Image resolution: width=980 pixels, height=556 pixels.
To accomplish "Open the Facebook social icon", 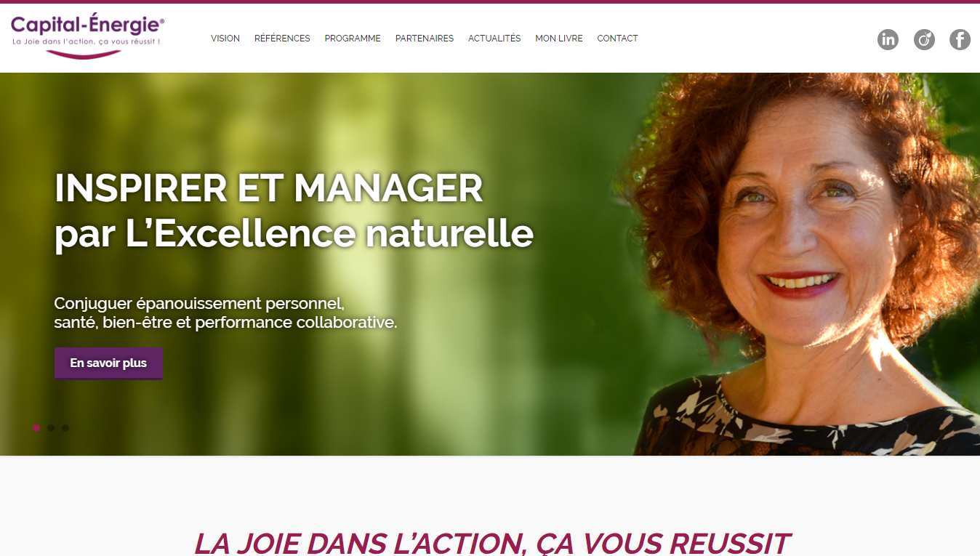I will click(x=960, y=39).
